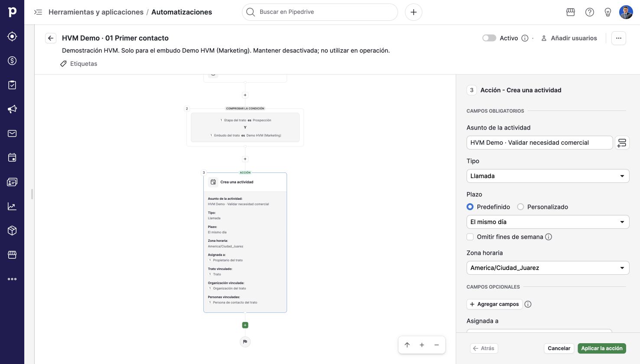Open Activities calendar icon in sidebar
This screenshot has width=640, height=364.
click(x=12, y=158)
